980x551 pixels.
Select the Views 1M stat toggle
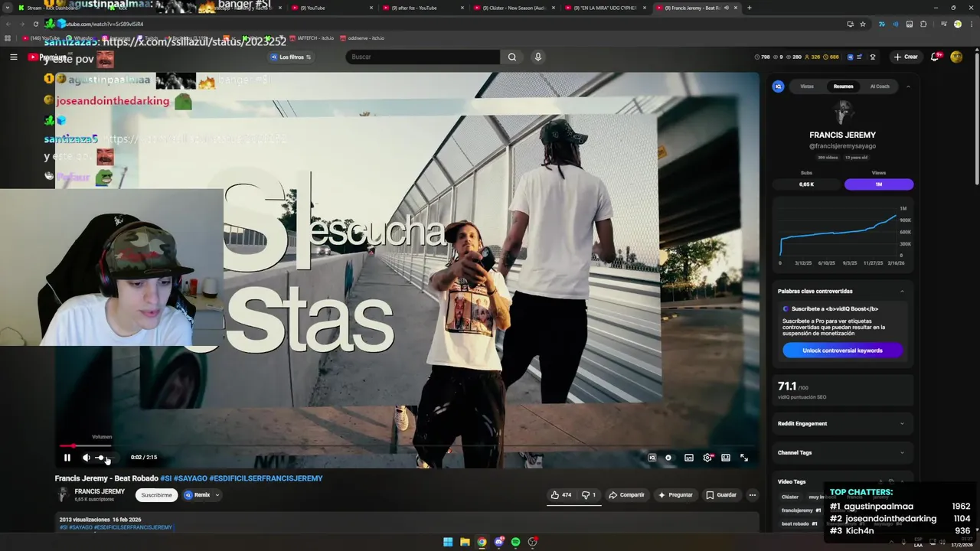click(879, 184)
